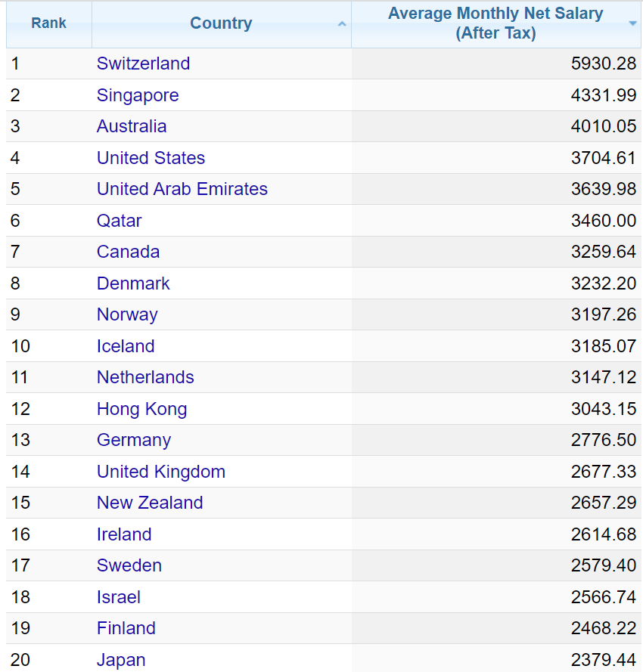Sort table by Rank column header
Image resolution: width=643 pixels, height=672 pixels.
click(x=48, y=23)
